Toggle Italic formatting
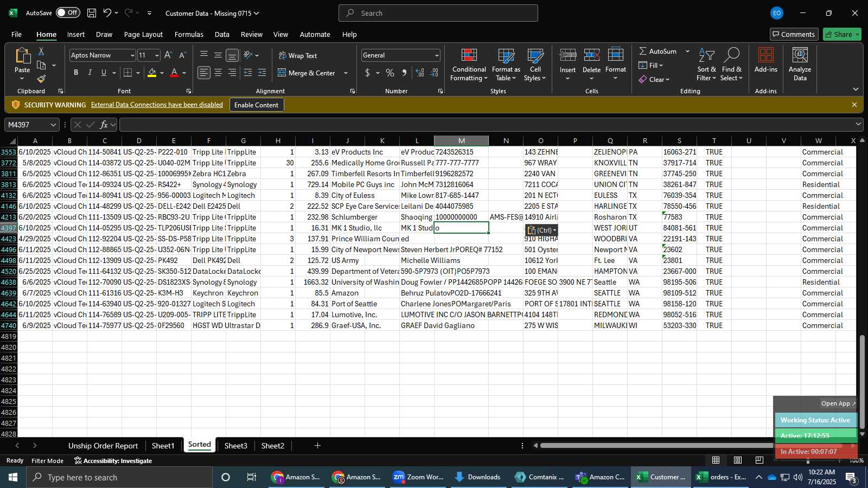Viewport: 868px width, 488px height. [x=90, y=73]
